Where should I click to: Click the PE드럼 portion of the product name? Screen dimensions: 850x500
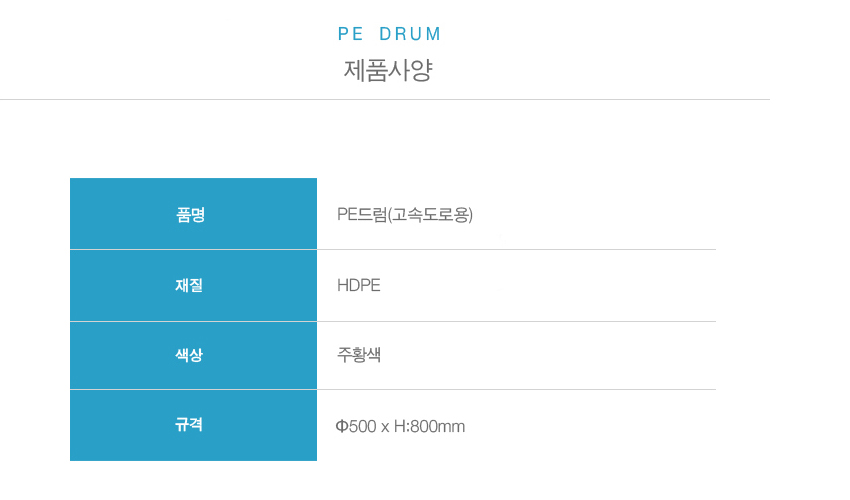click(x=362, y=215)
